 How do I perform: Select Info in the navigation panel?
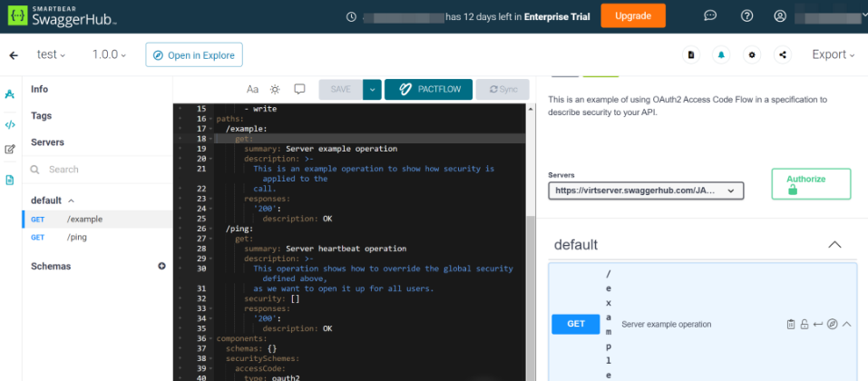pos(39,89)
